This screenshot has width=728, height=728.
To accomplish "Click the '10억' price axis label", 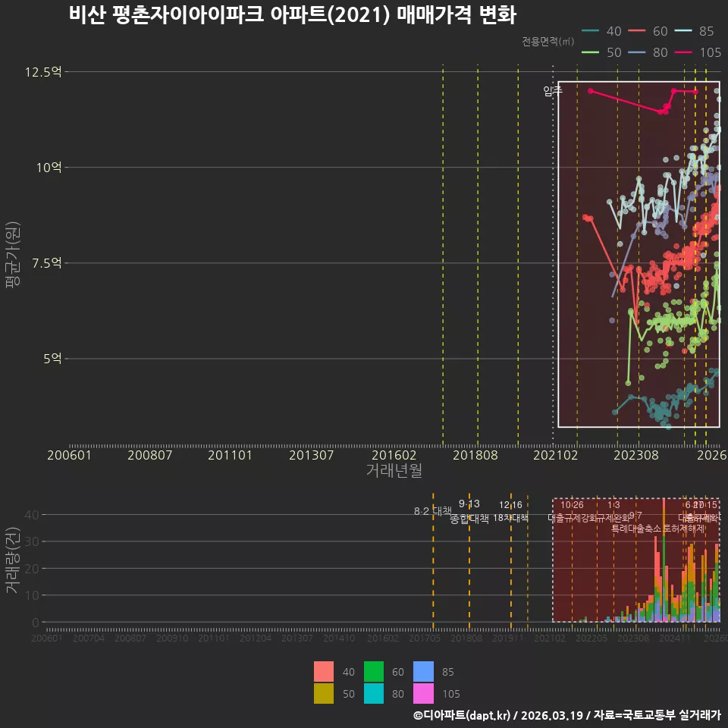I will (49, 168).
